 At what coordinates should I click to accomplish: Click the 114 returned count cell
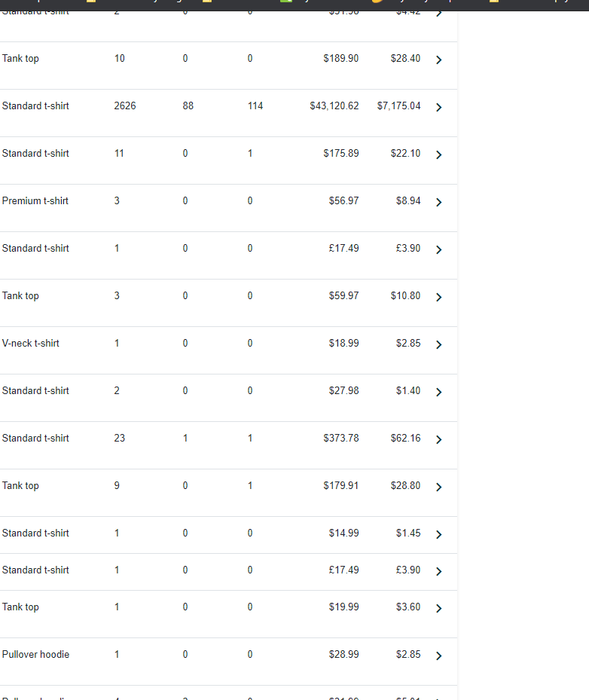coord(255,105)
